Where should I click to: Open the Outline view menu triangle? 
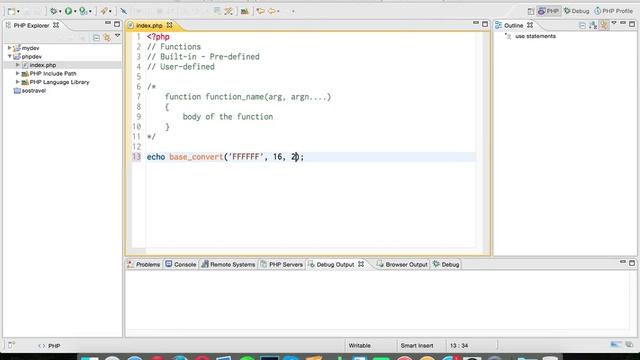614,23
